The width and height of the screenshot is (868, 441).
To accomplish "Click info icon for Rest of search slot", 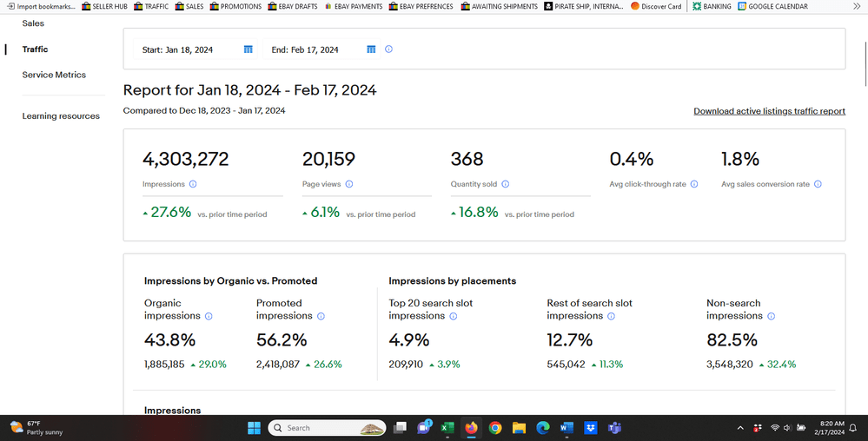I will [x=611, y=317].
